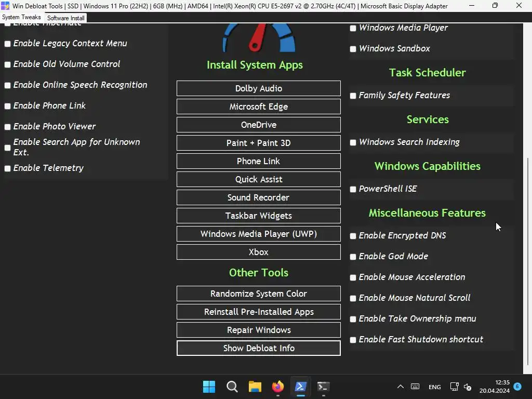
Task: Toggle Enable Search App for Unknown Ext.
Action: [x=7, y=148]
